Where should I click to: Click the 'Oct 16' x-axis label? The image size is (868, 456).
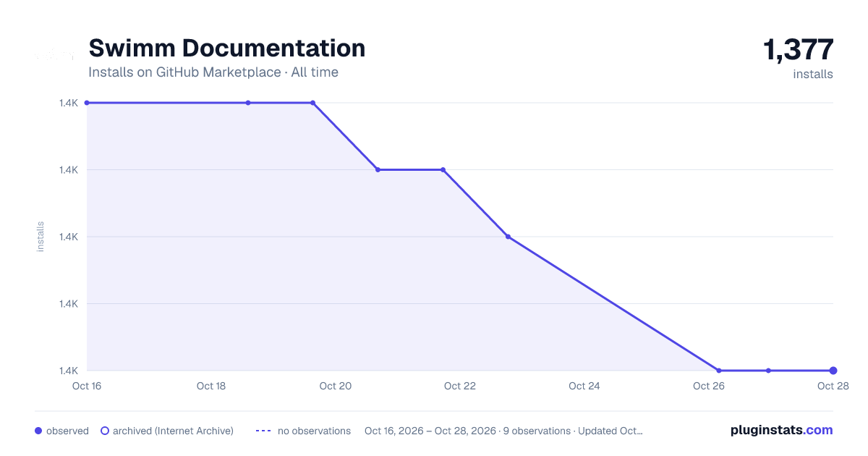pyautogui.click(x=87, y=386)
